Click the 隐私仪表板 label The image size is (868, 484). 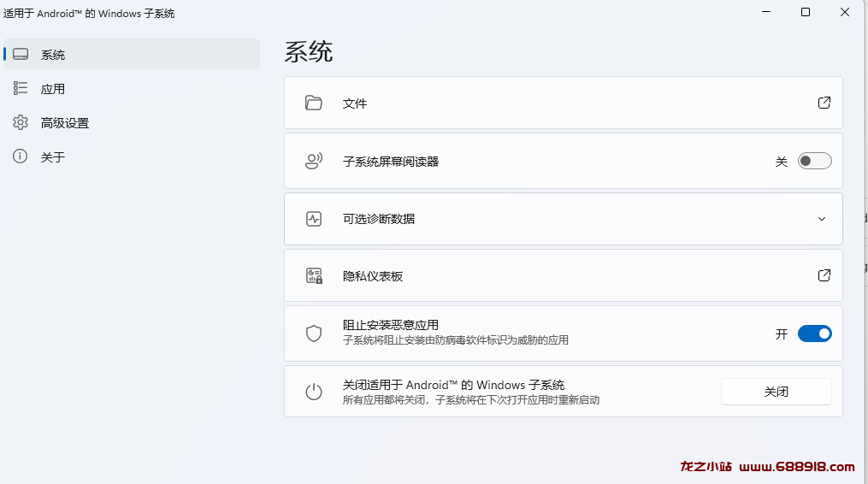coord(373,276)
